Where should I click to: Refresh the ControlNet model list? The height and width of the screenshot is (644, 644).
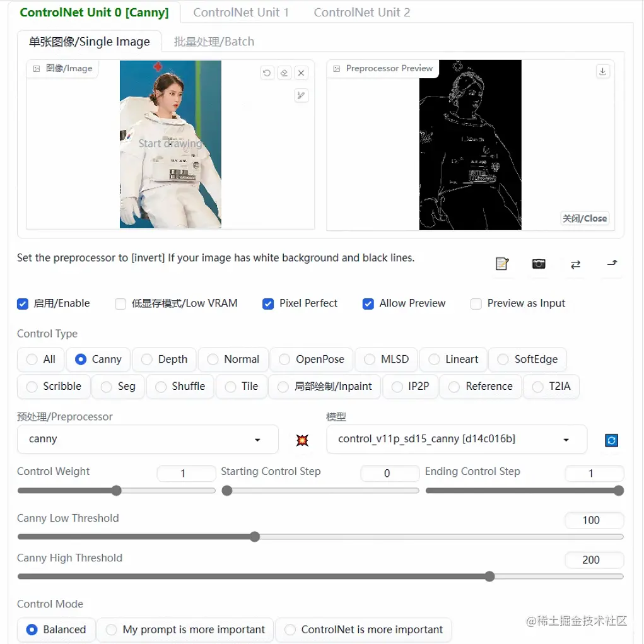coord(611,440)
